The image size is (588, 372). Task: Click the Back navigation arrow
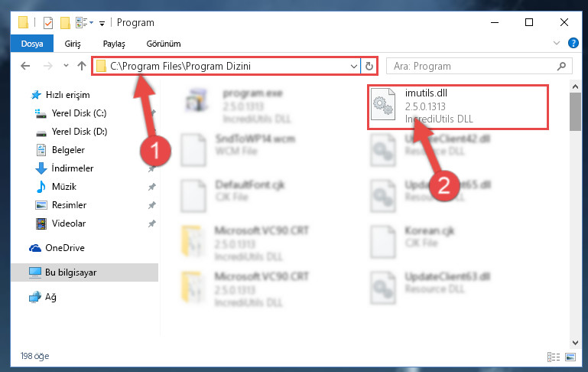pyautogui.click(x=25, y=66)
